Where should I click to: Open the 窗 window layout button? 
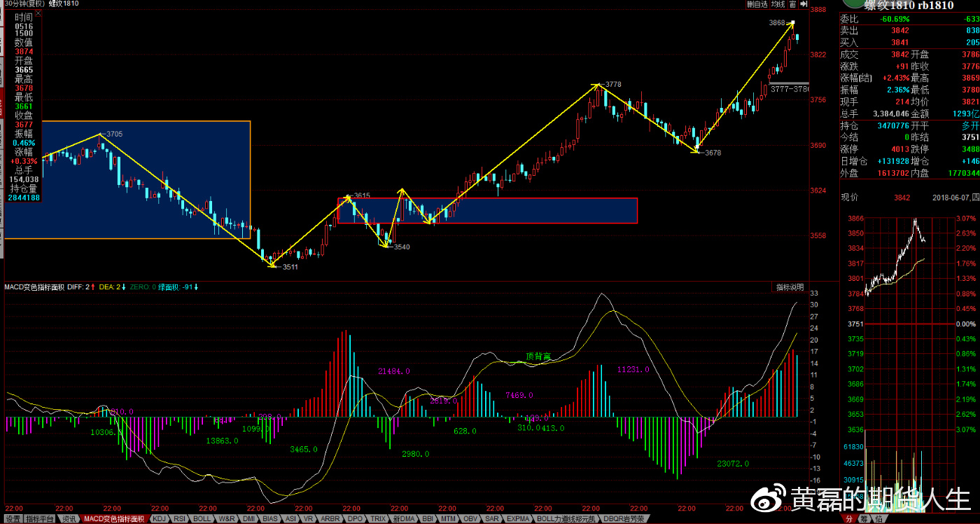pos(792,4)
